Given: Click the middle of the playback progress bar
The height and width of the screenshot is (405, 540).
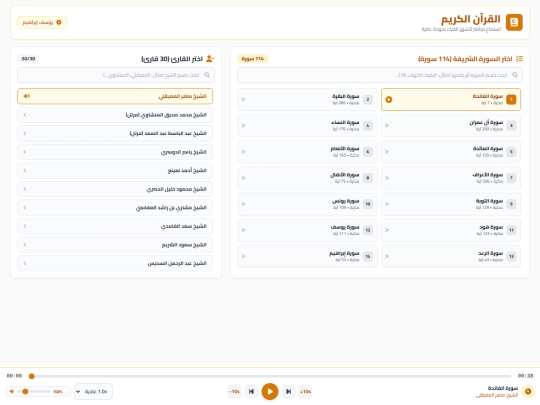Looking at the screenshot, I should click(271, 376).
